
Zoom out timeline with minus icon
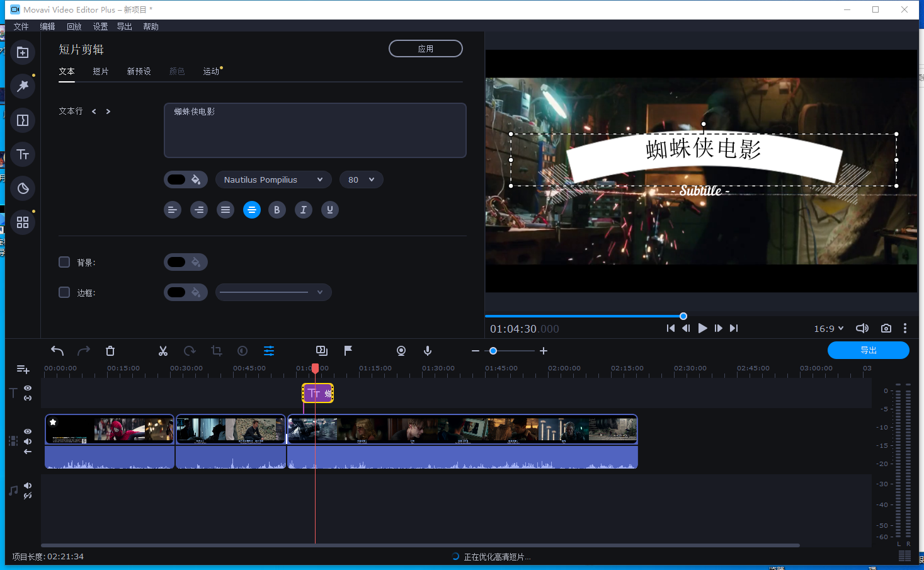[x=476, y=351]
